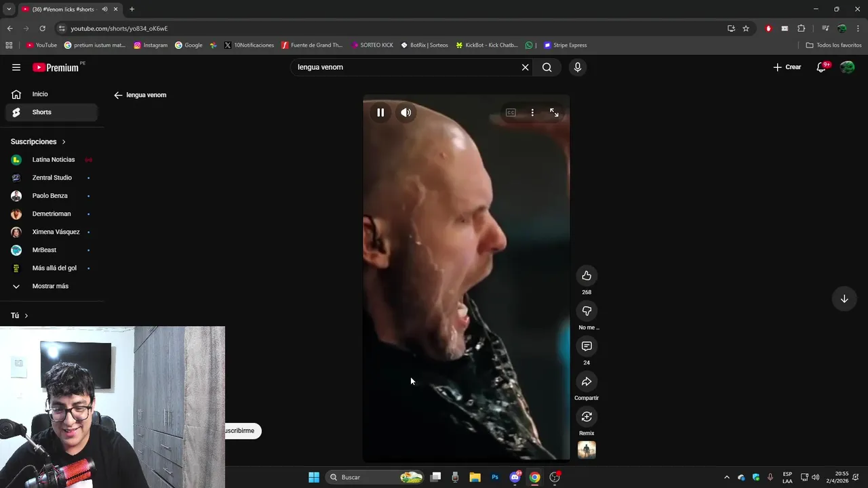Go to next Short with down arrow
The width and height of the screenshot is (868, 488).
pyautogui.click(x=844, y=299)
